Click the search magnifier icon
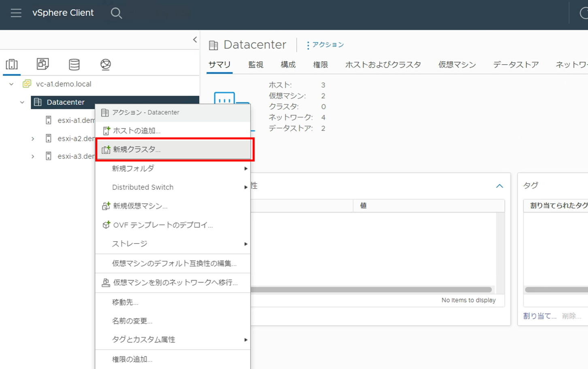The height and width of the screenshot is (369, 588). pyautogui.click(x=116, y=13)
